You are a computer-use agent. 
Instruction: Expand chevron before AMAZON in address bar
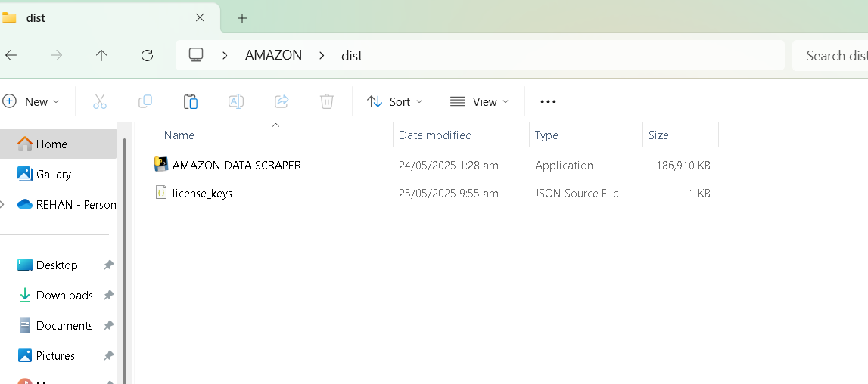[225, 55]
